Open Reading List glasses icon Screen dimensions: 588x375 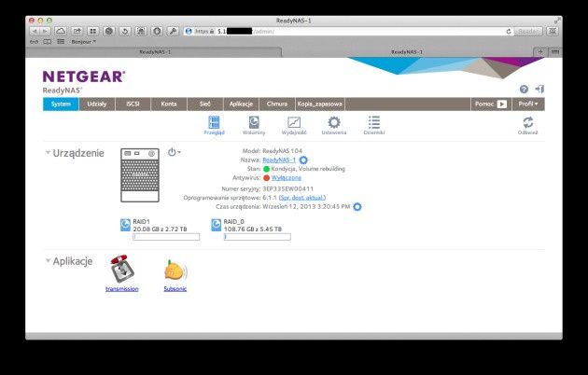click(x=35, y=42)
